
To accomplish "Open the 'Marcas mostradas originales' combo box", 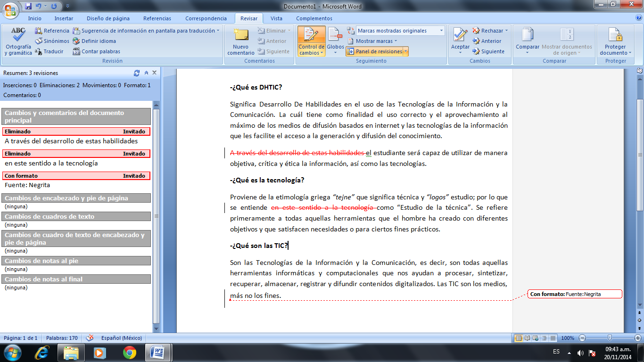I will coord(400,31).
